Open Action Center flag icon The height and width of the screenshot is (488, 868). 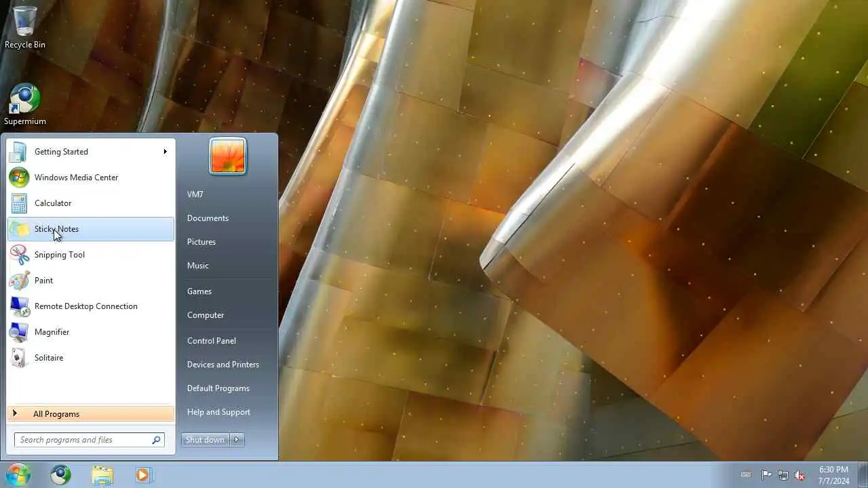766,475
